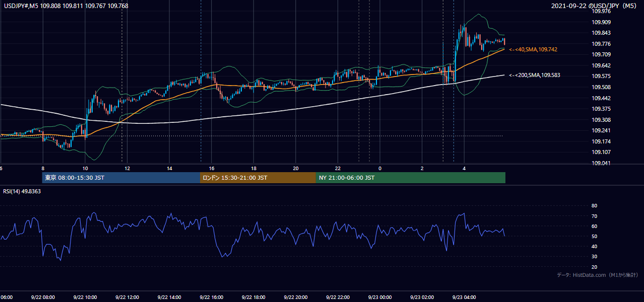This screenshot has height=302, width=644.
Task: Click the 9/22 20:00 date label
Action: click(295, 297)
